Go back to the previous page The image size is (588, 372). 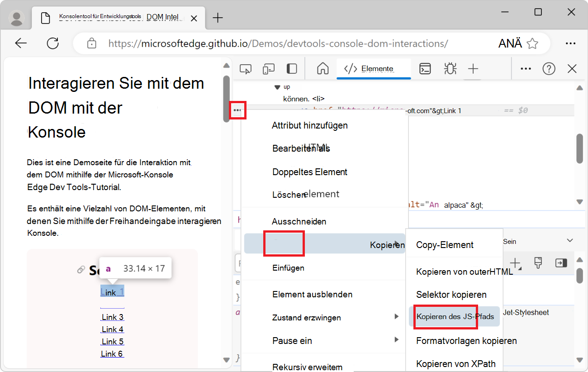pos(21,43)
